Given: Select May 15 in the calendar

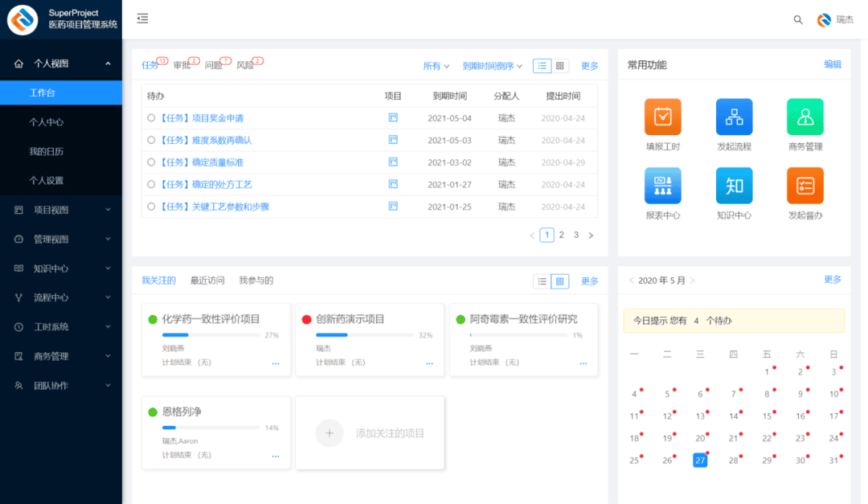Looking at the screenshot, I should click(x=768, y=416).
